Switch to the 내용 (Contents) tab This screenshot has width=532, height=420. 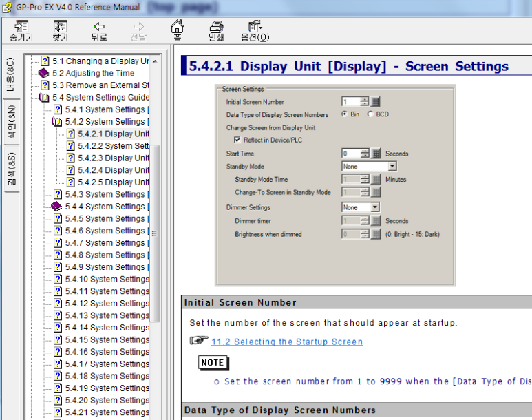11,74
